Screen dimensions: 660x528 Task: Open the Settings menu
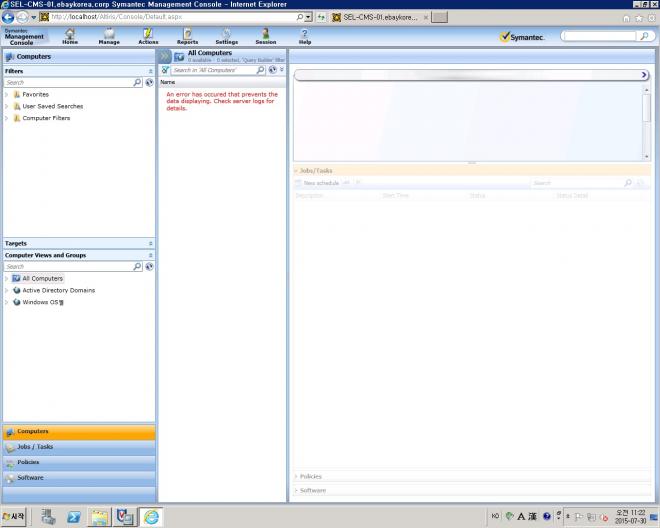tap(226, 37)
